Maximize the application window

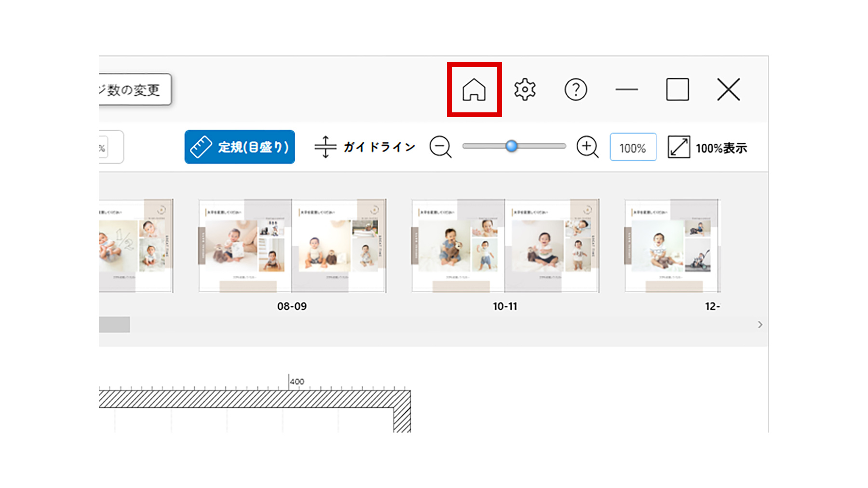(678, 90)
